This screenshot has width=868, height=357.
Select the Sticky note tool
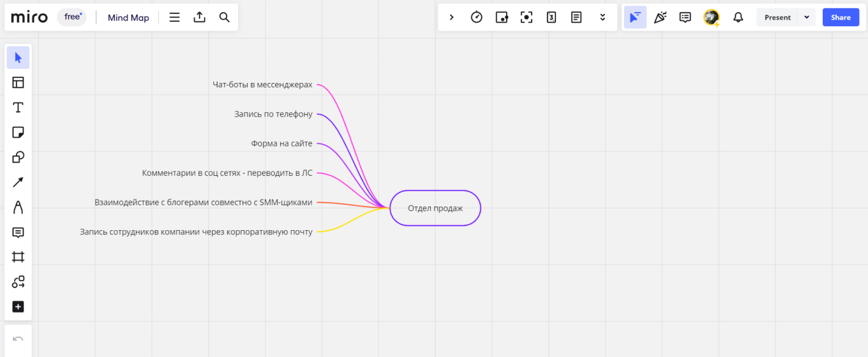tap(18, 132)
